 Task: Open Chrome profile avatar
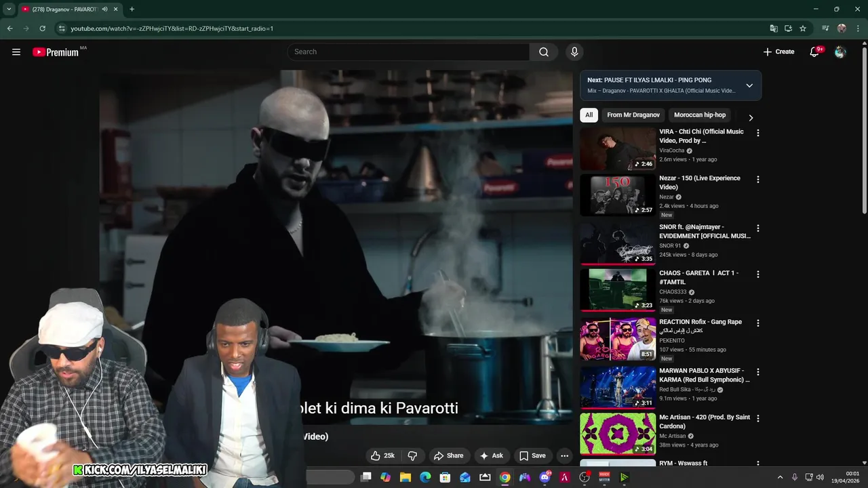point(842,28)
